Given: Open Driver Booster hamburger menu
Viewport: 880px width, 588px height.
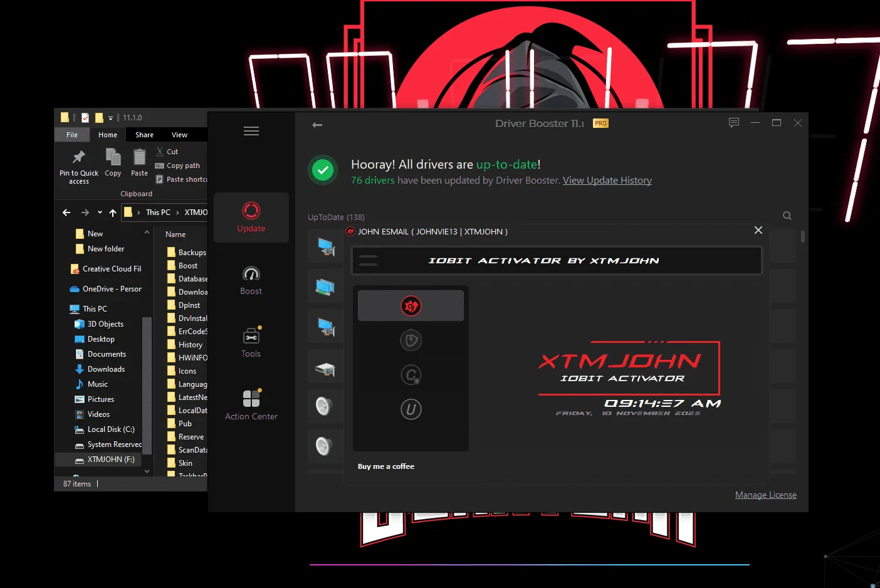Looking at the screenshot, I should [x=251, y=131].
